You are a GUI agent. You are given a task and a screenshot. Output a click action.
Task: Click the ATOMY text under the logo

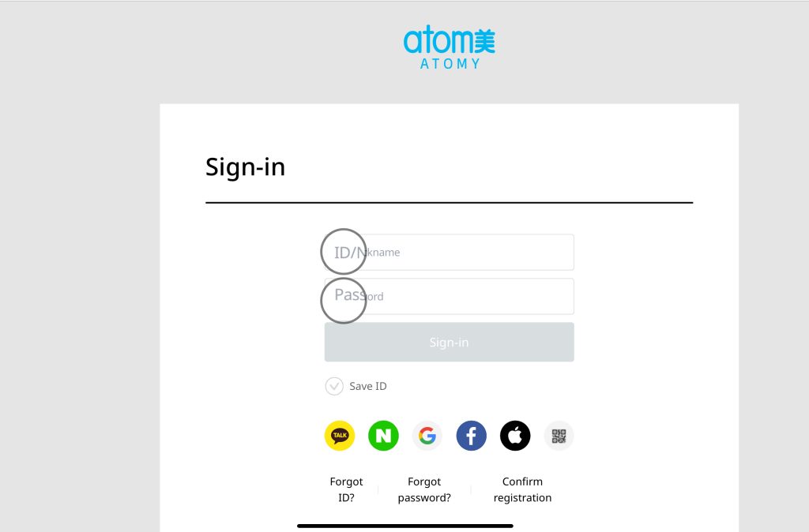point(450,64)
